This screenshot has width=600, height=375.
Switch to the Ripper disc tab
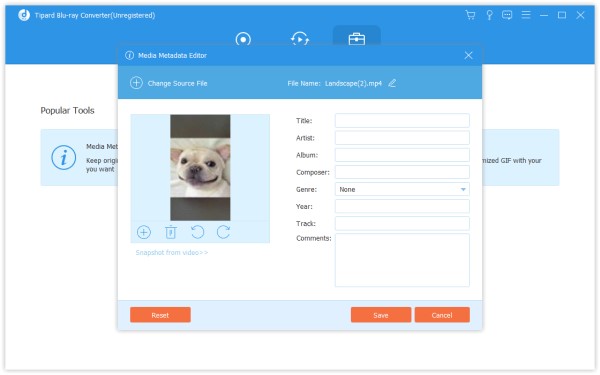click(x=243, y=39)
